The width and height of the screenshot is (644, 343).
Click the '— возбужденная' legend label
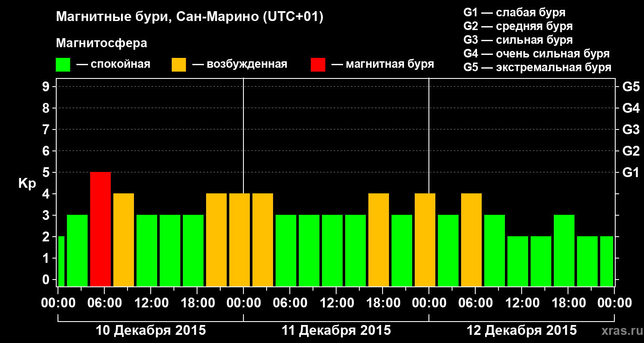coord(240,64)
